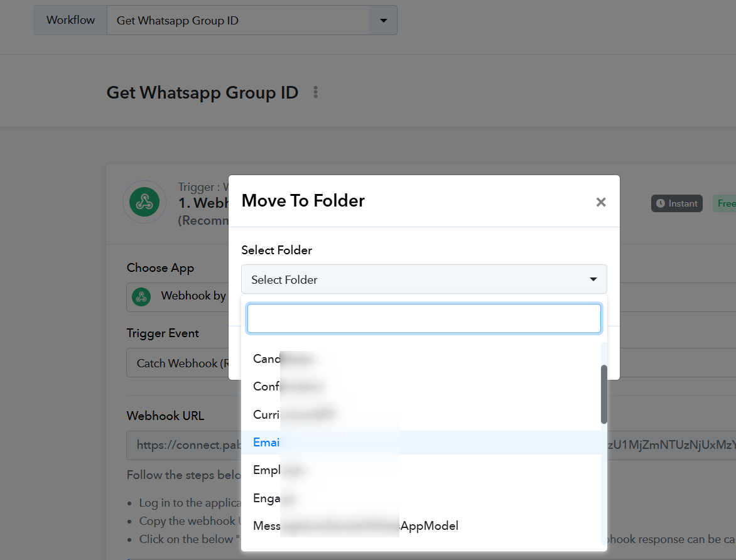Open the Choose App Webhook dropdown

(x=178, y=297)
